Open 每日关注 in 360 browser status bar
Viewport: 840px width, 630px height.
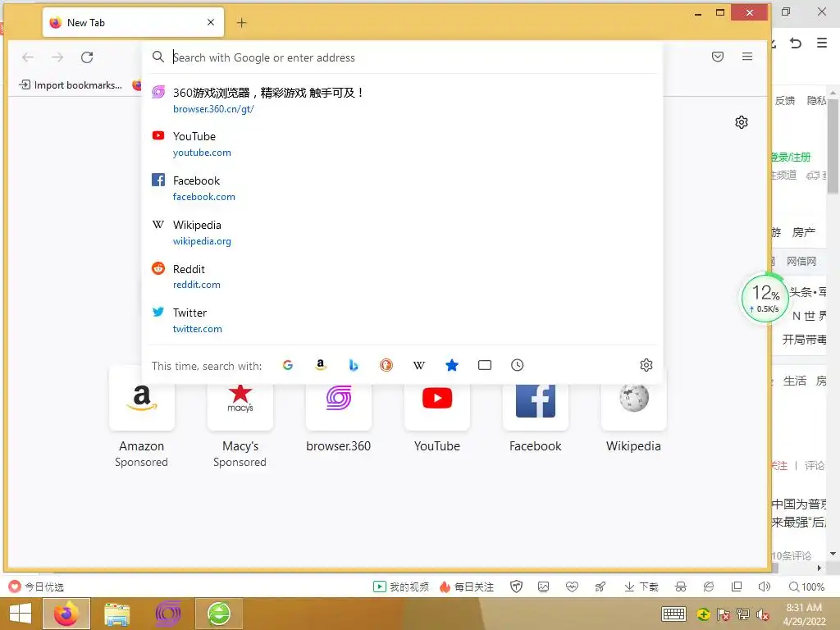tap(466, 587)
